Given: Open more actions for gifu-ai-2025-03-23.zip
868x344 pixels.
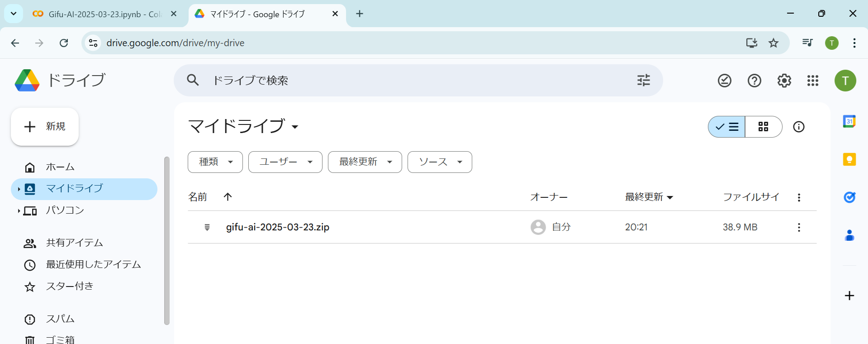Looking at the screenshot, I should [799, 227].
